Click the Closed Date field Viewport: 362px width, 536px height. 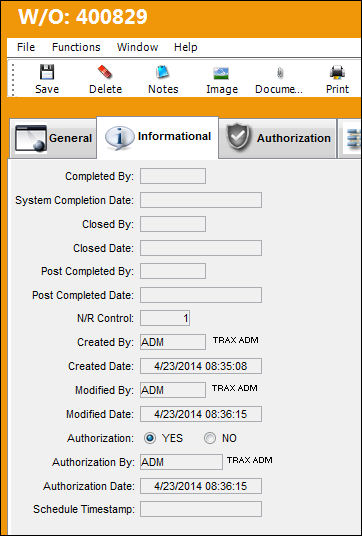(x=201, y=248)
